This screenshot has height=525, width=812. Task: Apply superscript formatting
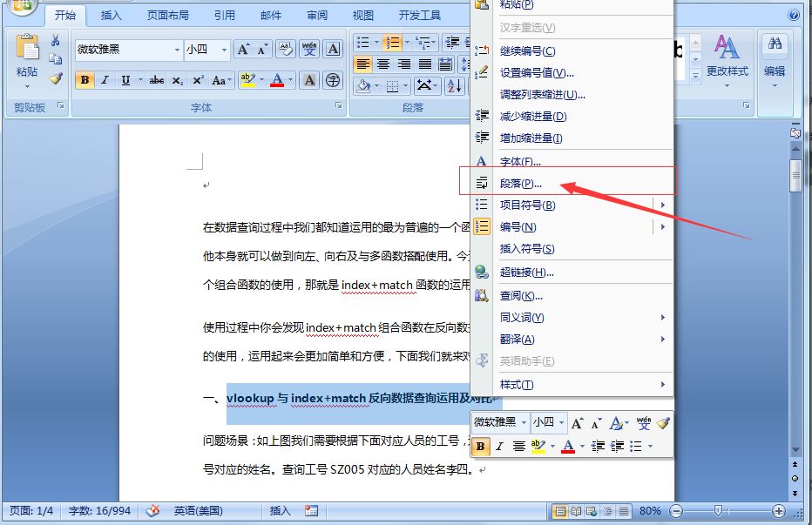pyautogui.click(x=198, y=80)
